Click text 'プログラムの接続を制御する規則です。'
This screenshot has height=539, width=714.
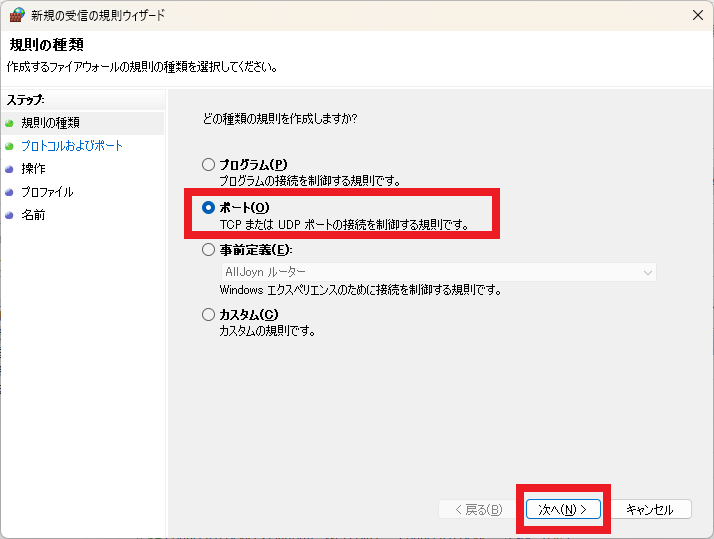point(310,181)
